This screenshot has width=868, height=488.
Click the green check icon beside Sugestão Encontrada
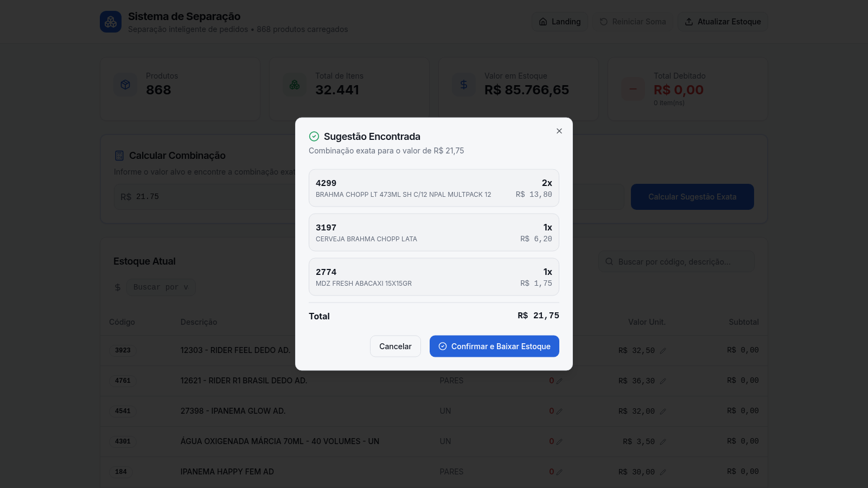pos(314,137)
